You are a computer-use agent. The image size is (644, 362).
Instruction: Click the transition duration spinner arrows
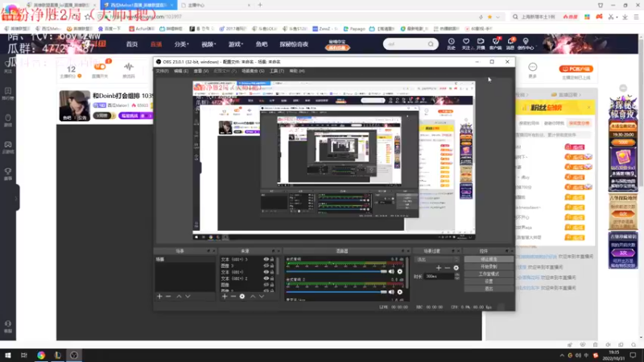457,276
